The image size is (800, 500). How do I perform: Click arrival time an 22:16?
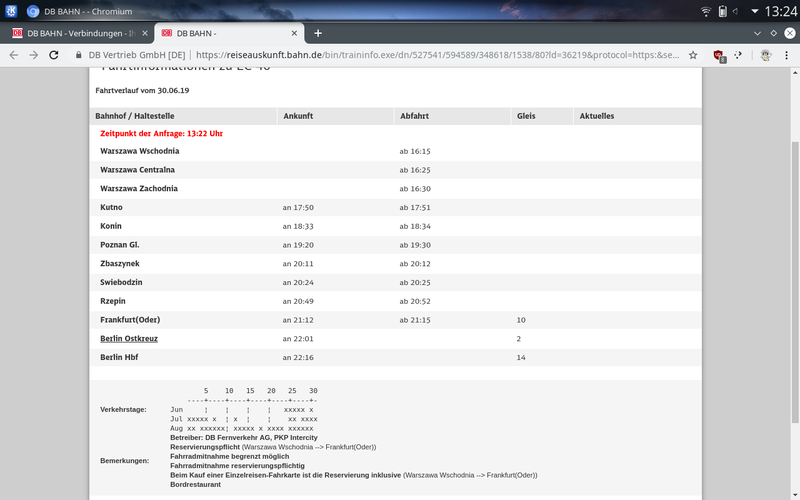(298, 358)
